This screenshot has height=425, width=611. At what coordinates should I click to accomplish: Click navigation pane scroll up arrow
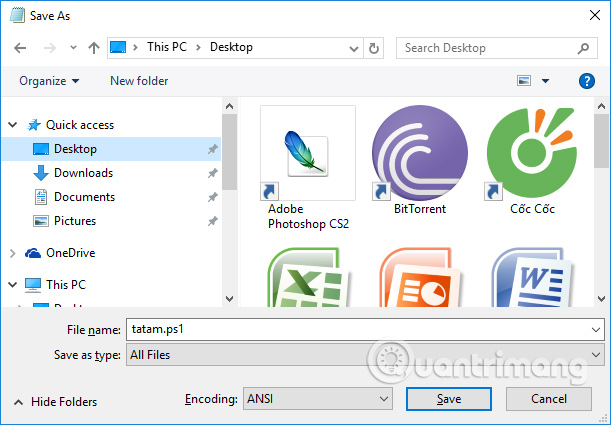230,106
